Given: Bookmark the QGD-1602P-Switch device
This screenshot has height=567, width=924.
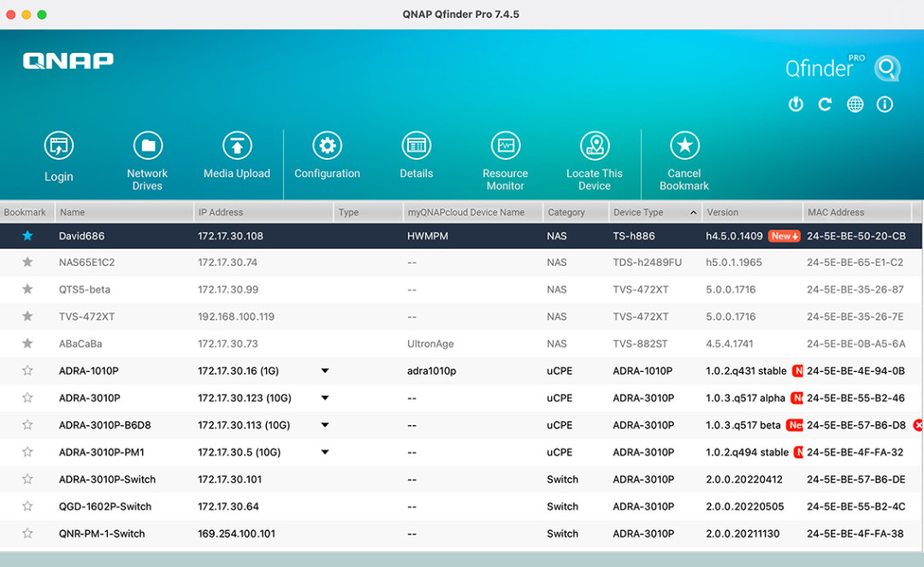Looking at the screenshot, I should (27, 505).
